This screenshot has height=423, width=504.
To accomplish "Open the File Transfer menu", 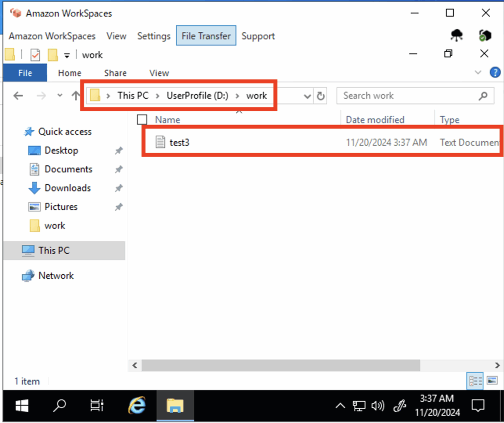I will coord(206,36).
